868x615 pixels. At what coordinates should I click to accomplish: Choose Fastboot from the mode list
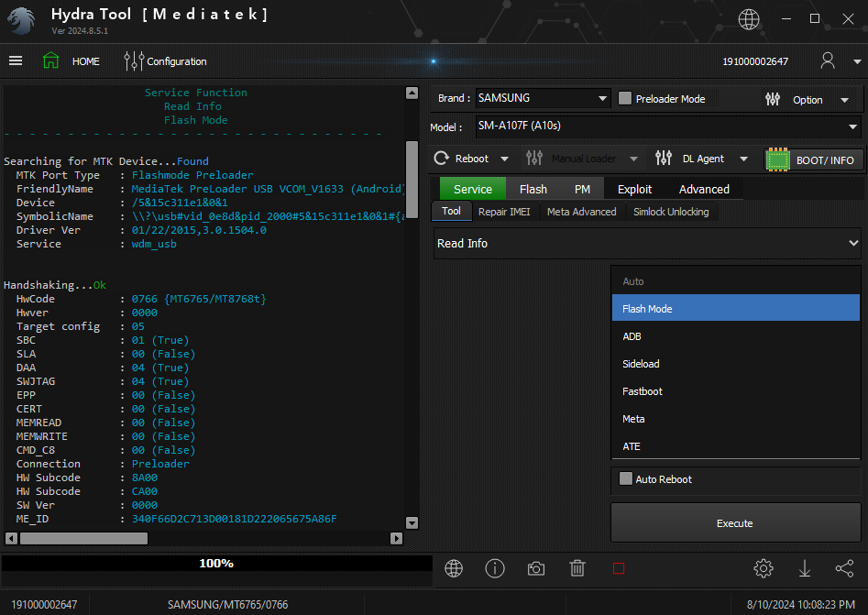point(736,391)
